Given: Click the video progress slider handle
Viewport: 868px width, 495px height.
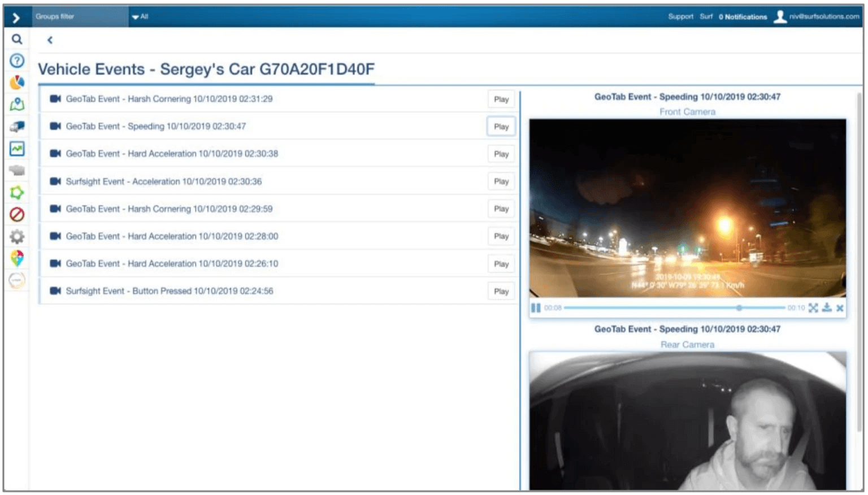Looking at the screenshot, I should pyautogui.click(x=739, y=308).
